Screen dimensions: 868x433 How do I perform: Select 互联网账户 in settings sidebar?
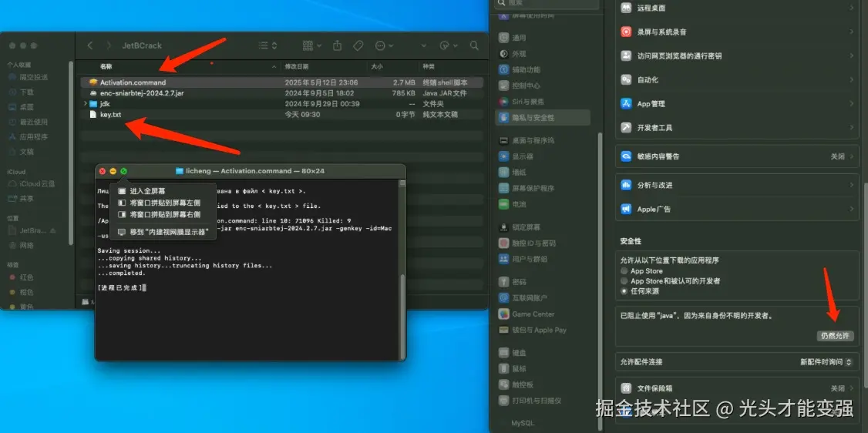543,297
